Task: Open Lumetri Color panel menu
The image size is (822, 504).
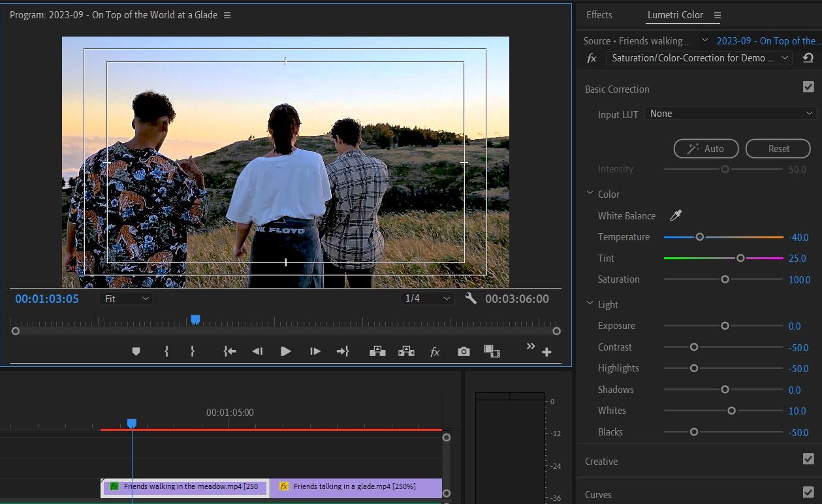Action: (x=717, y=15)
